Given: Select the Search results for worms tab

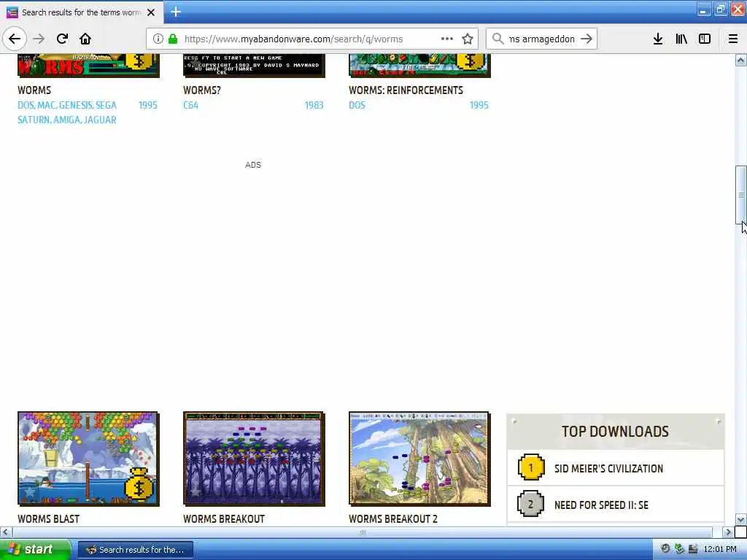Looking at the screenshot, I should pyautogui.click(x=82, y=12).
